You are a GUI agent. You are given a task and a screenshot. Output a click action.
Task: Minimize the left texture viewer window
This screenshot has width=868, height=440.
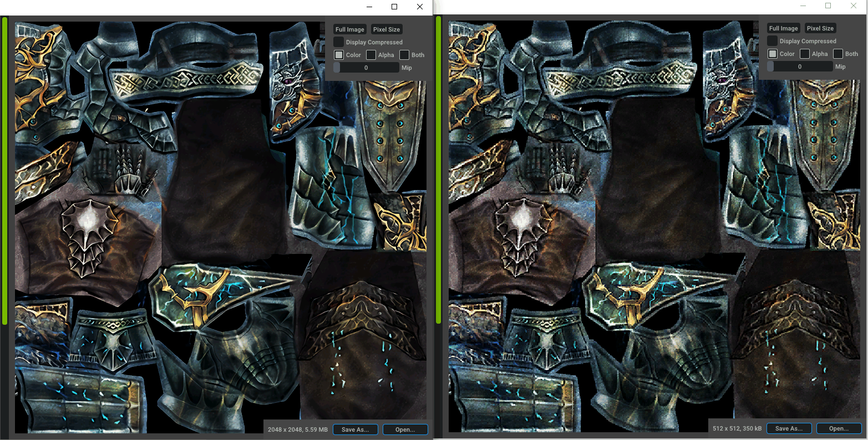369,7
